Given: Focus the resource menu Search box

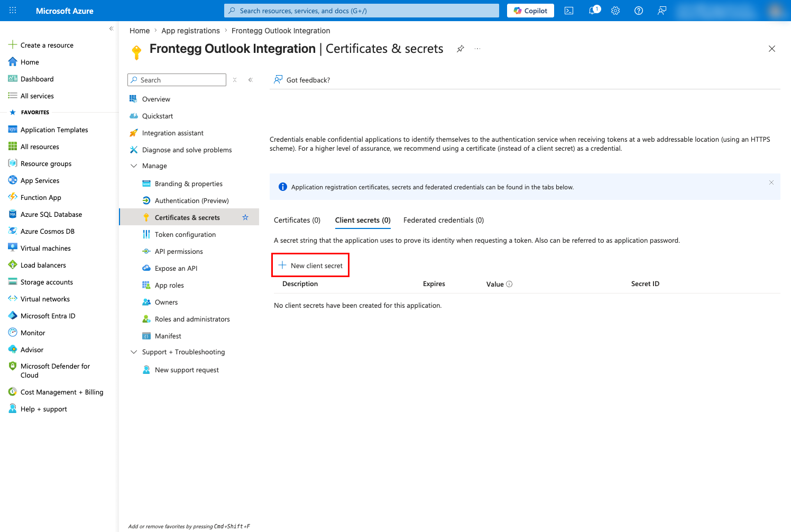Looking at the screenshot, I should [177, 80].
